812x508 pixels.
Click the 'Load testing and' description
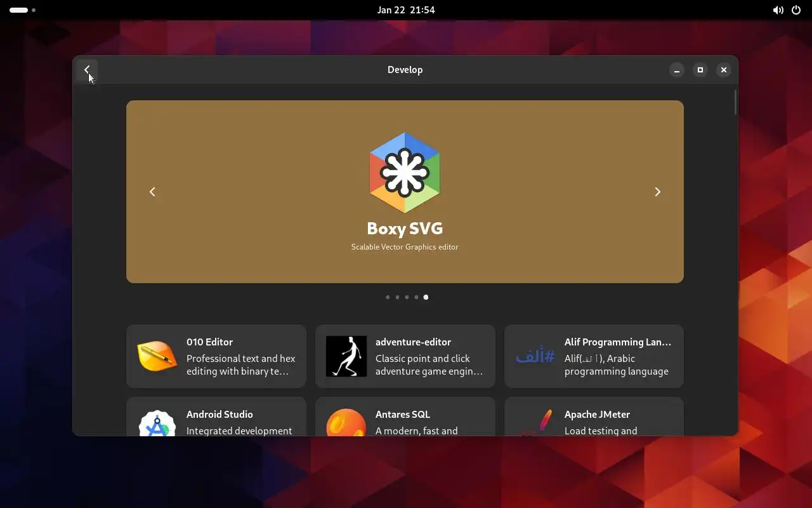(x=601, y=431)
